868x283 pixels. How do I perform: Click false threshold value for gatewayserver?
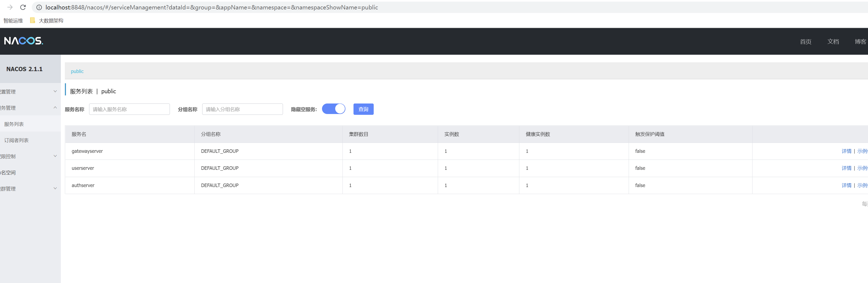point(640,151)
